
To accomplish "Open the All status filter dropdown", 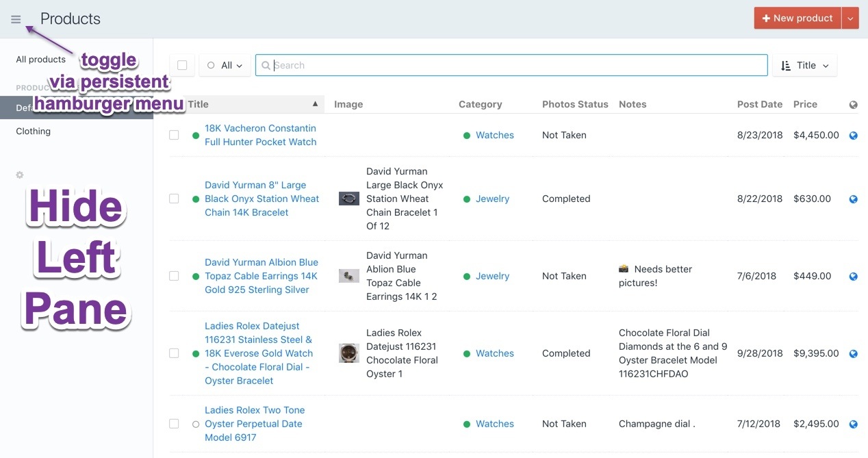I will point(225,66).
